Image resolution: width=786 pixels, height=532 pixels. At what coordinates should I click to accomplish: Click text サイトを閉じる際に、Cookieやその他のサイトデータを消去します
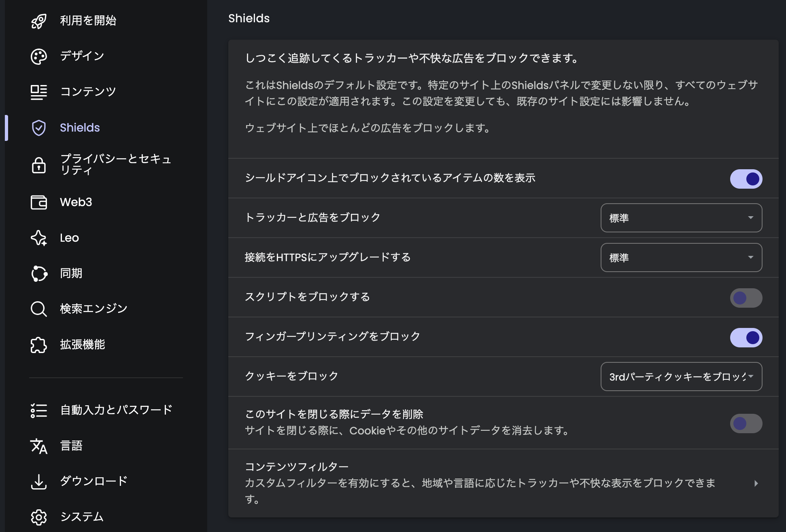[x=408, y=430]
